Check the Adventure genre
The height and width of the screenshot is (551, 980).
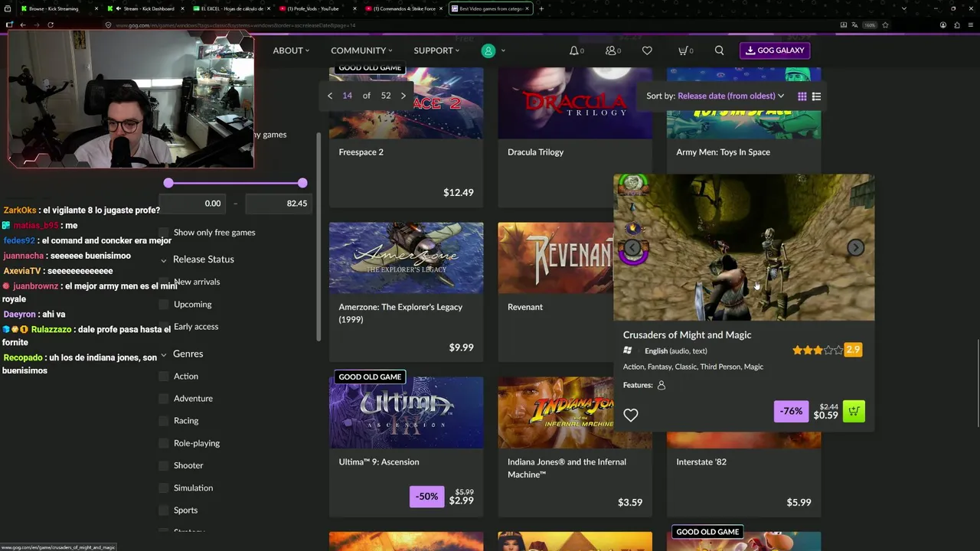164,399
